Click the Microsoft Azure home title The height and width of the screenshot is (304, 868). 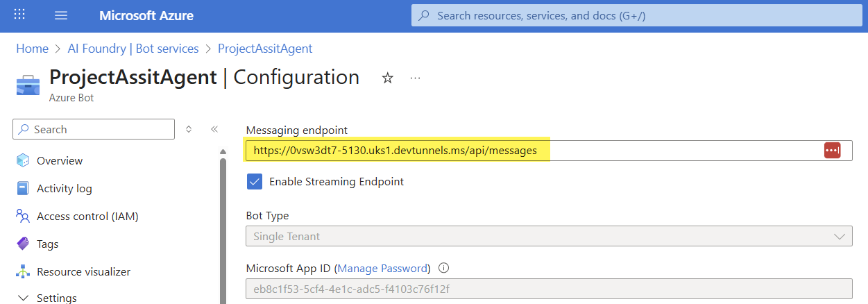point(146,15)
